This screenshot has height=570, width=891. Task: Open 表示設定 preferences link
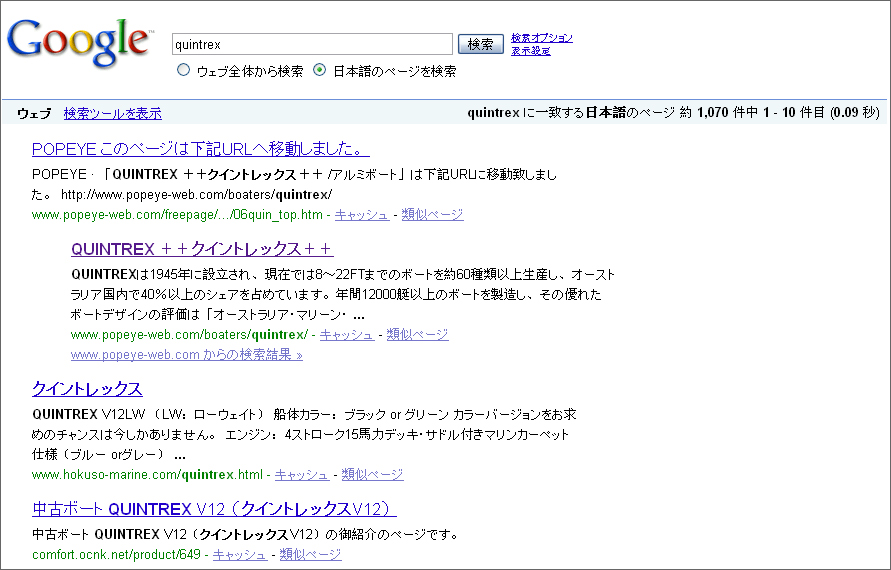click(530, 51)
